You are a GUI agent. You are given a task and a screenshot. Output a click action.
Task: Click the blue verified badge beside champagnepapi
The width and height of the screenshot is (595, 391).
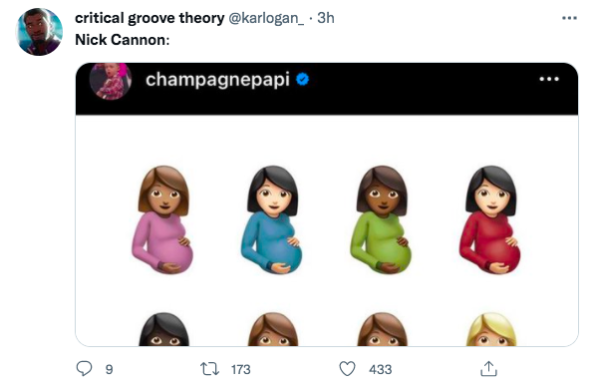pyautogui.click(x=302, y=80)
